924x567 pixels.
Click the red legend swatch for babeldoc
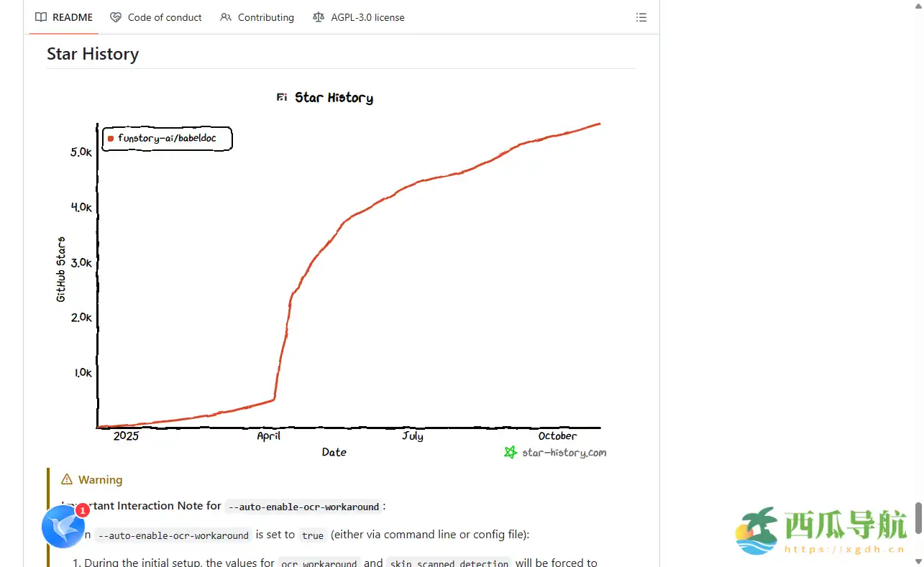(x=111, y=138)
